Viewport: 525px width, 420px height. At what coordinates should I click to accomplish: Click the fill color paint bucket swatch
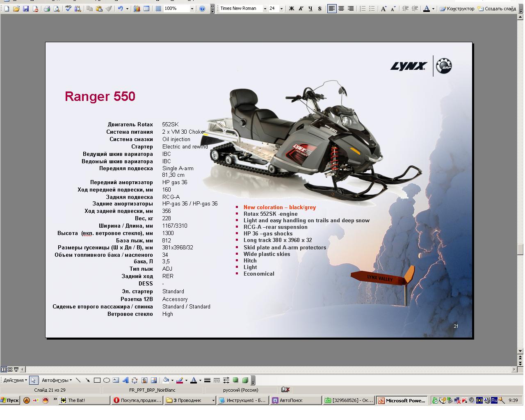pyautogui.click(x=166, y=380)
